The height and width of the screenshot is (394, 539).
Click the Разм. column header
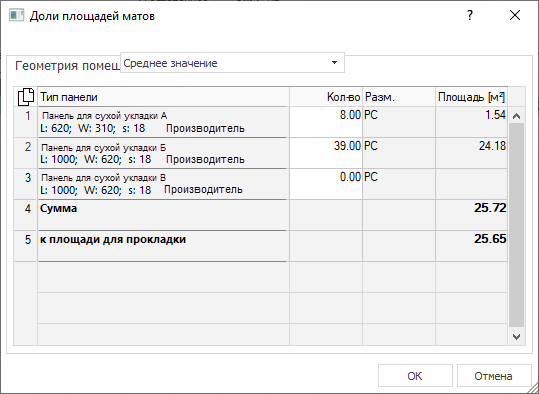pyautogui.click(x=399, y=97)
